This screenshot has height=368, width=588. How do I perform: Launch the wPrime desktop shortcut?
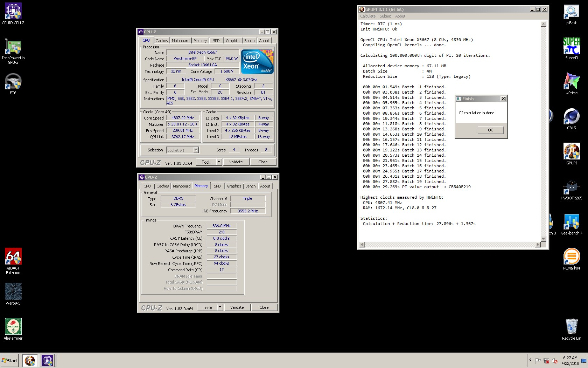(571, 84)
